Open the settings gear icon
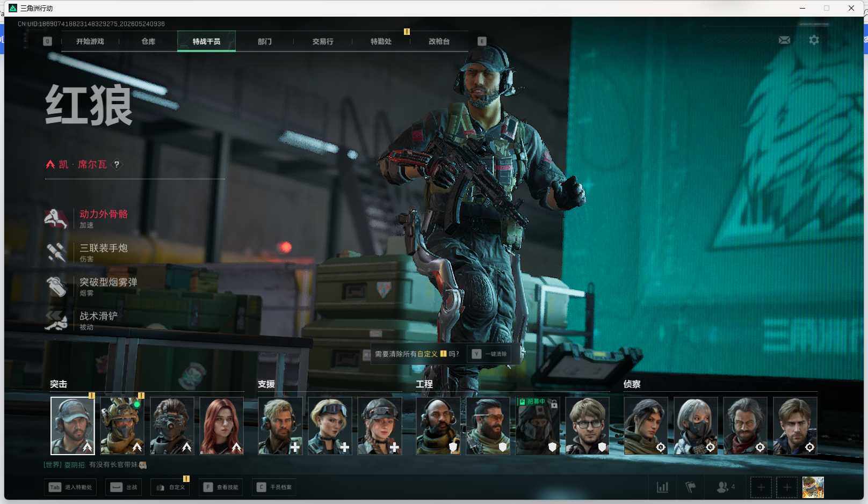This screenshot has width=868, height=504. coord(814,40)
